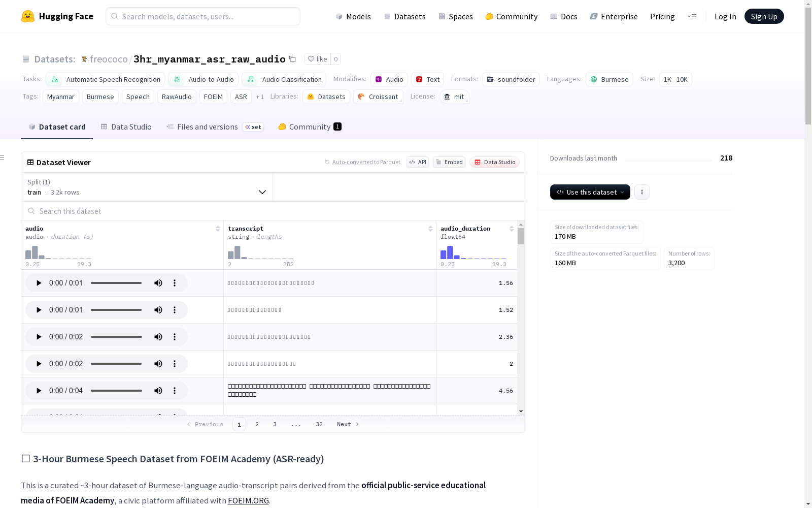Go to Spaces in the top navigation
The height and width of the screenshot is (508, 812).
point(456,16)
